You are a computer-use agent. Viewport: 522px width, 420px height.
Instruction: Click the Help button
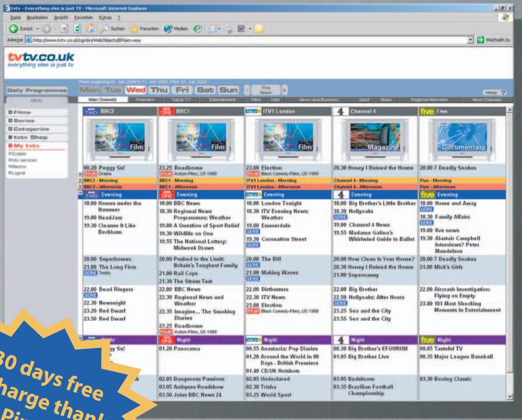494,92
